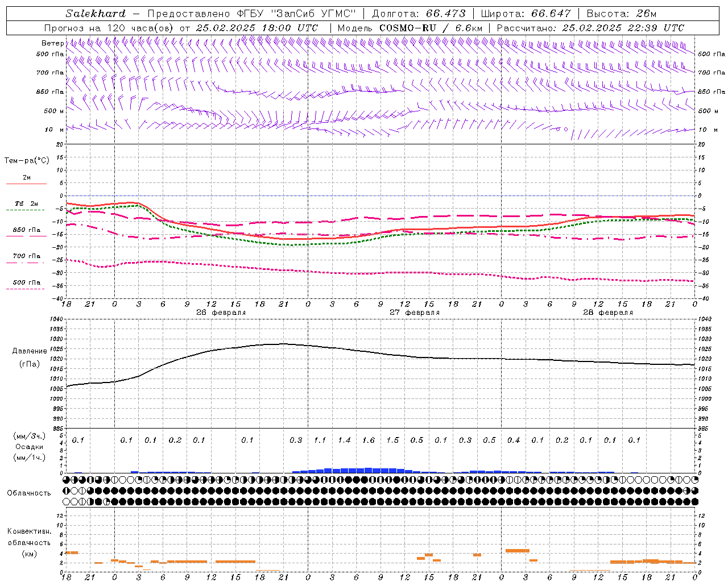Screen dimensions: 728x582
Task: Click the 'Высота: 26м' header field
Action: [x=621, y=14]
